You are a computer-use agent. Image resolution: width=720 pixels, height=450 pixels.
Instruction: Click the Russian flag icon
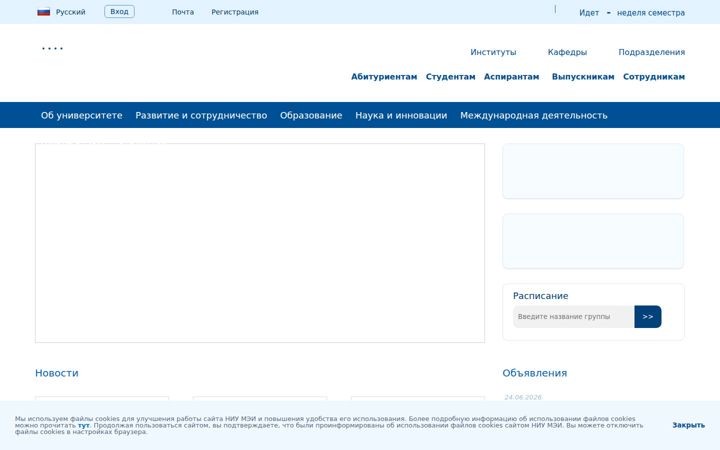(44, 12)
